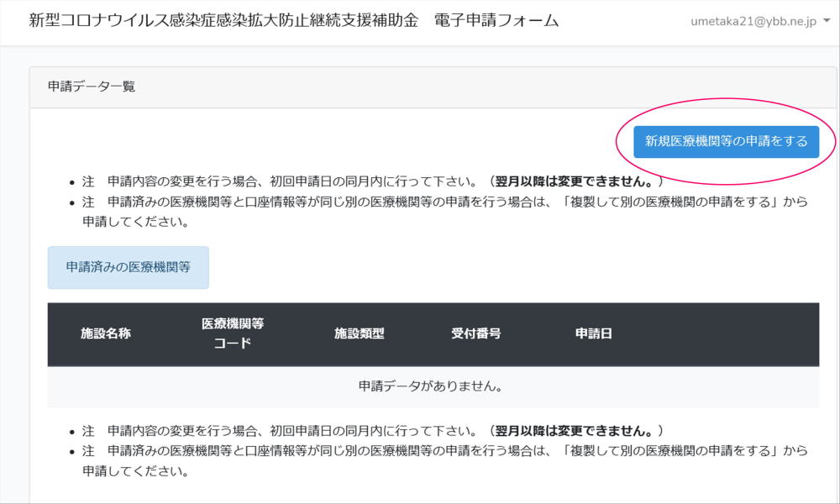The height and width of the screenshot is (504, 840).
Task: Click the first note about 申請内容の変更 above the table
Action: pyautogui.click(x=277, y=181)
